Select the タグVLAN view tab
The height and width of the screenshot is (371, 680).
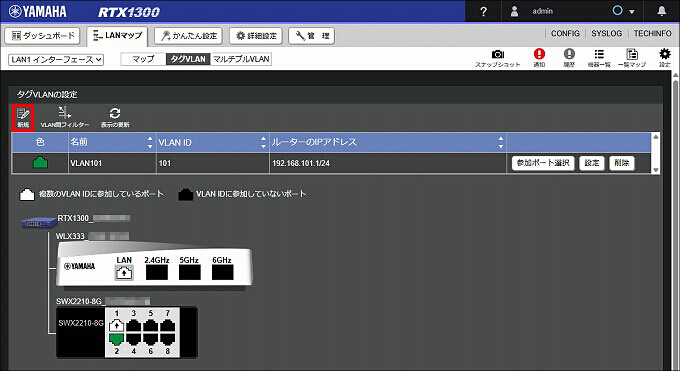[188, 59]
